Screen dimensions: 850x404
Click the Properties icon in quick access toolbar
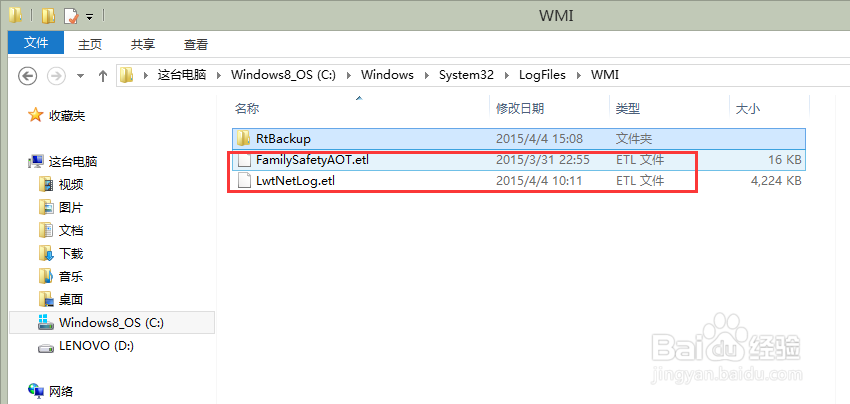coord(71,16)
